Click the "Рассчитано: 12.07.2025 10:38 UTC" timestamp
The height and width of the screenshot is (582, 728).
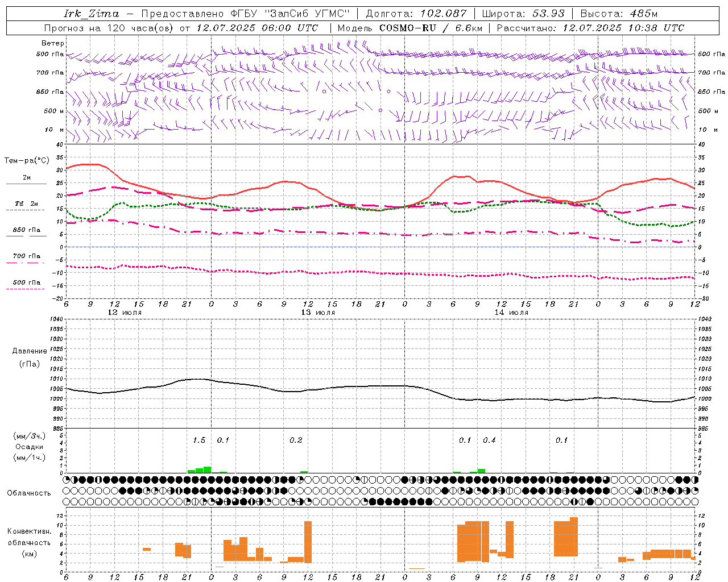pyautogui.click(x=590, y=28)
